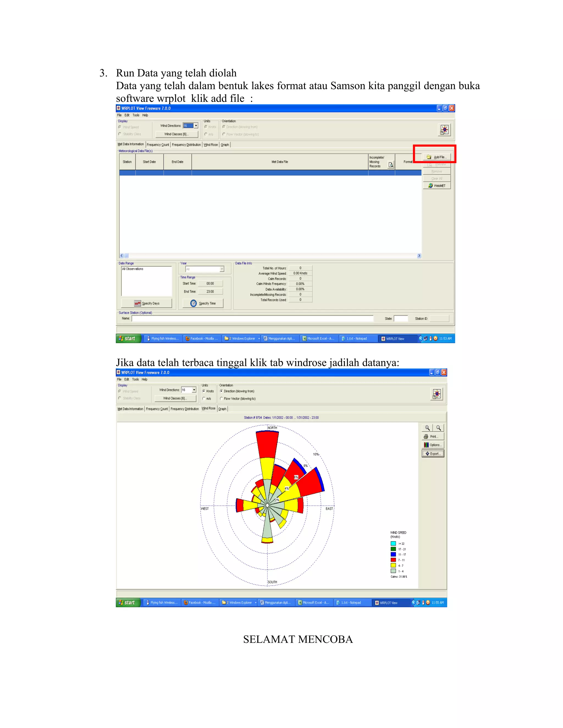
Task: Select Stability Class display in lower window
Action: click(129, 398)
